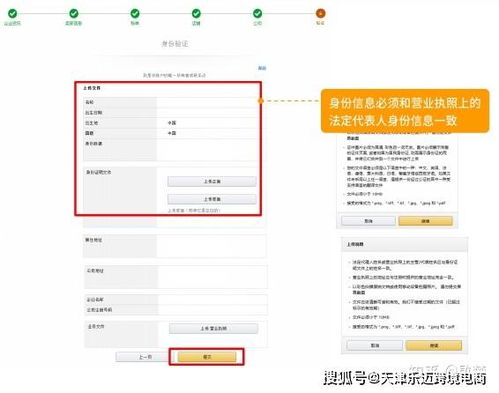Click the second step green checkmark
499x393 pixels.
pyautogui.click(x=74, y=13)
